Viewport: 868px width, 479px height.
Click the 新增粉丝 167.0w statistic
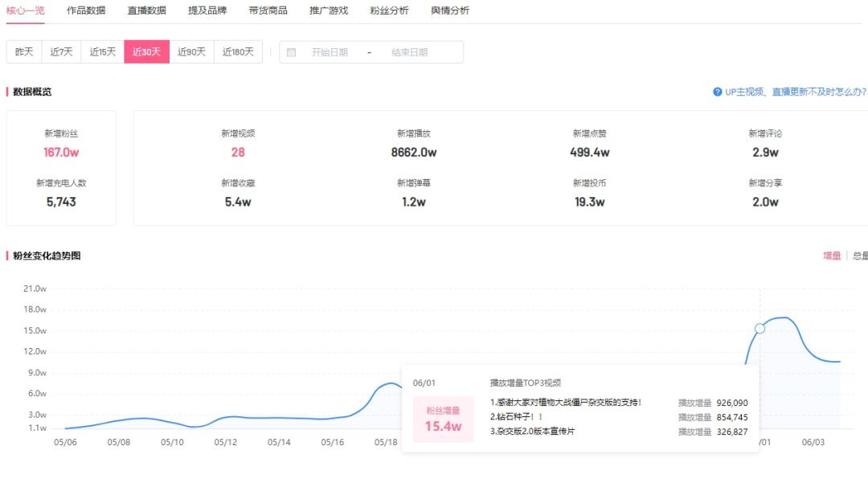tap(61, 152)
